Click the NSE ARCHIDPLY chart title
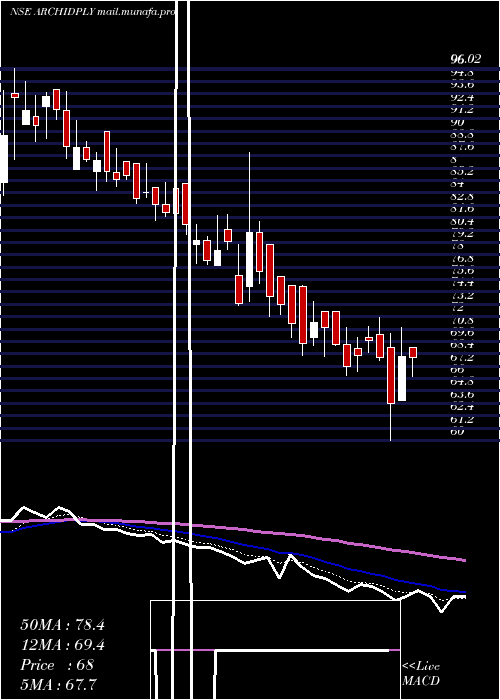Screen dimensions: 500x700 coord(92,12)
